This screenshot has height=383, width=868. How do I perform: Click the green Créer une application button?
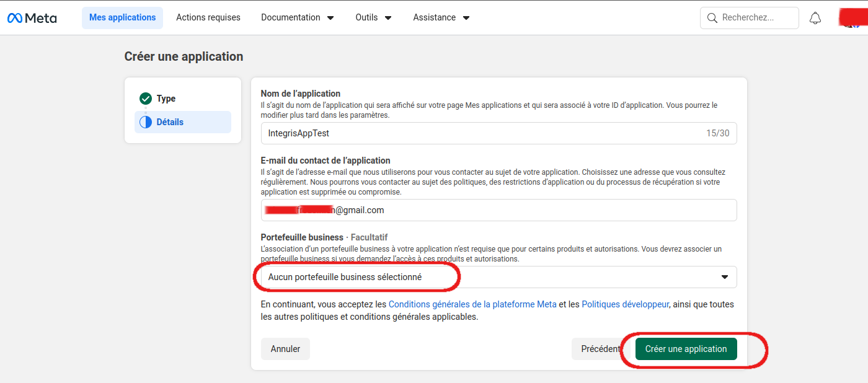[686, 349]
